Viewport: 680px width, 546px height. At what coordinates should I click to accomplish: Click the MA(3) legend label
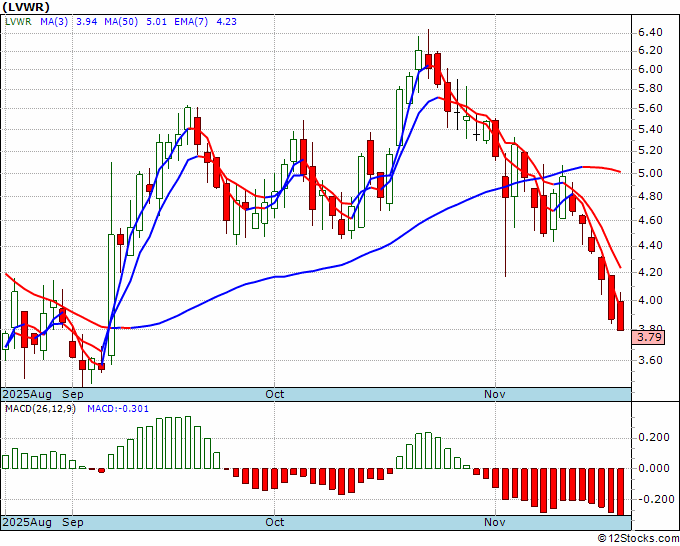point(54,21)
